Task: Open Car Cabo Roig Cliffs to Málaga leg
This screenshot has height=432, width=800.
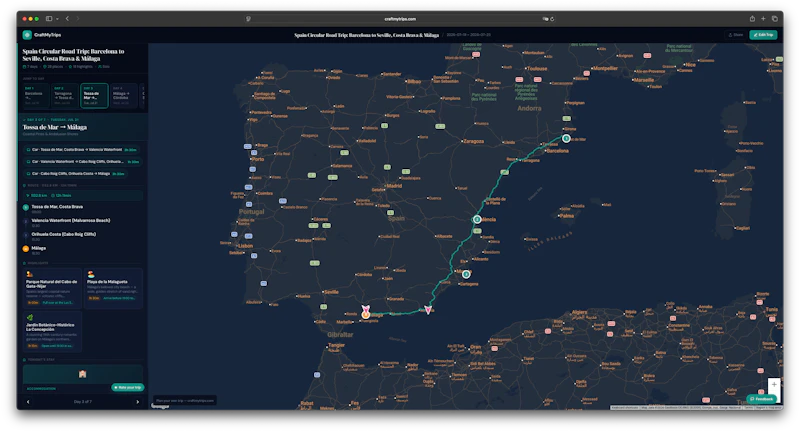Action: point(76,174)
